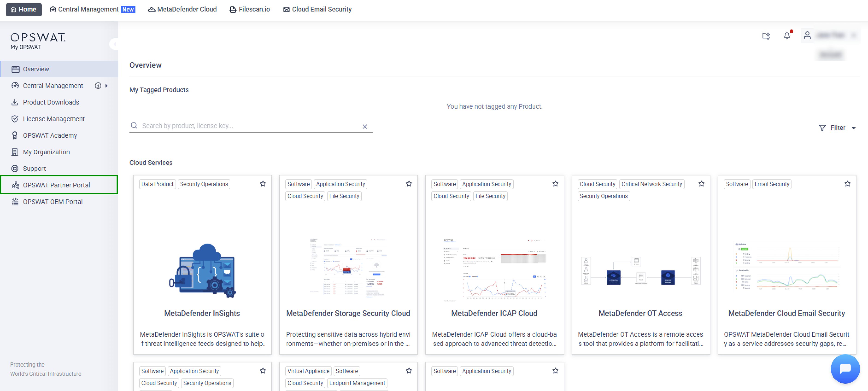The image size is (868, 391).
Task: Open Central Management in sidebar
Action: (x=53, y=85)
